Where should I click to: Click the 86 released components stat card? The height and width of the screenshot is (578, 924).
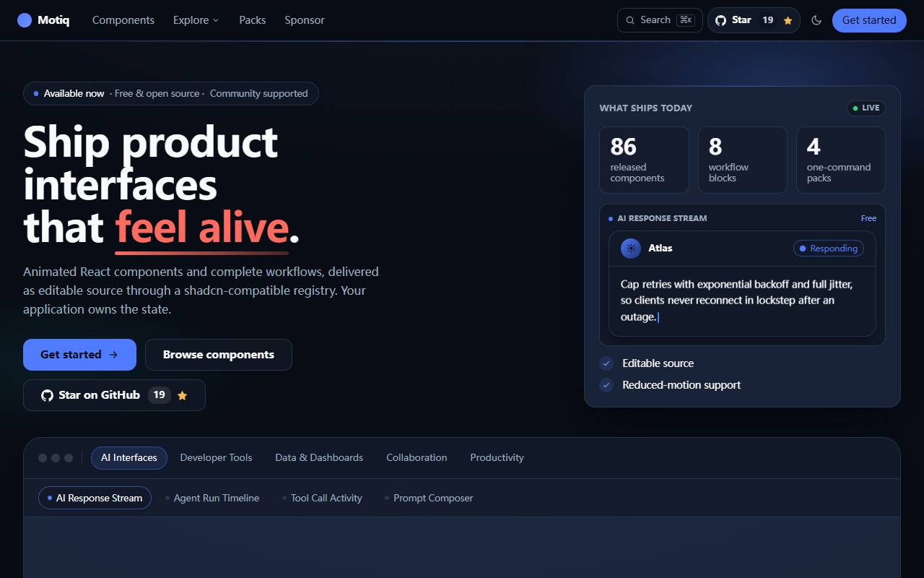tap(644, 160)
